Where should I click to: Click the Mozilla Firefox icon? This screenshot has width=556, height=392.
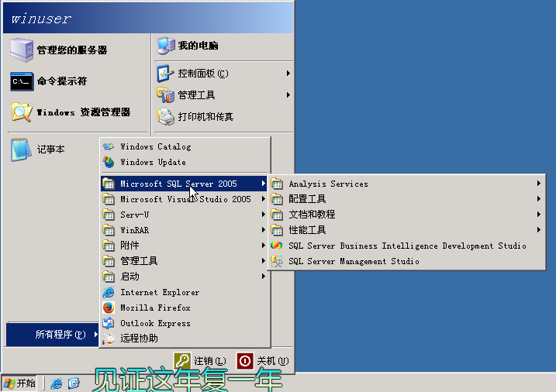[109, 308]
